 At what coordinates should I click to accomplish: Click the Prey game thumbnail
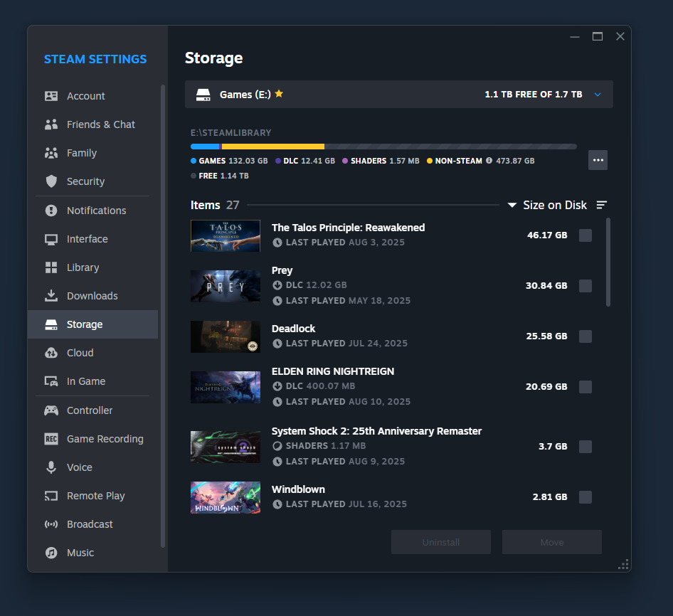[226, 286]
